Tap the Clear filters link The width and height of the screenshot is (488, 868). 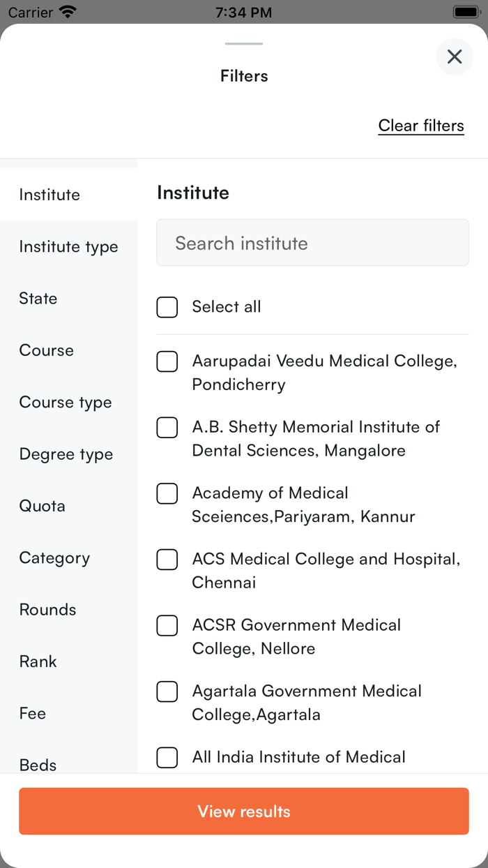coord(421,126)
